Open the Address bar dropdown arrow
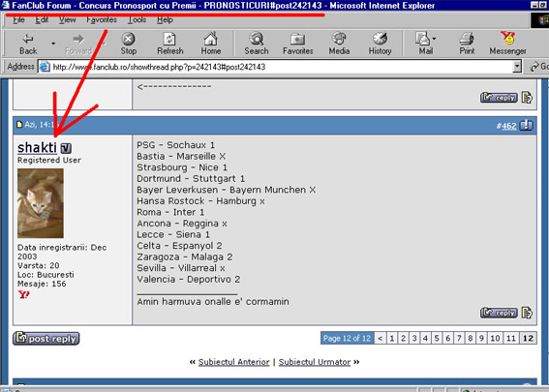549x392 pixels. click(x=517, y=67)
